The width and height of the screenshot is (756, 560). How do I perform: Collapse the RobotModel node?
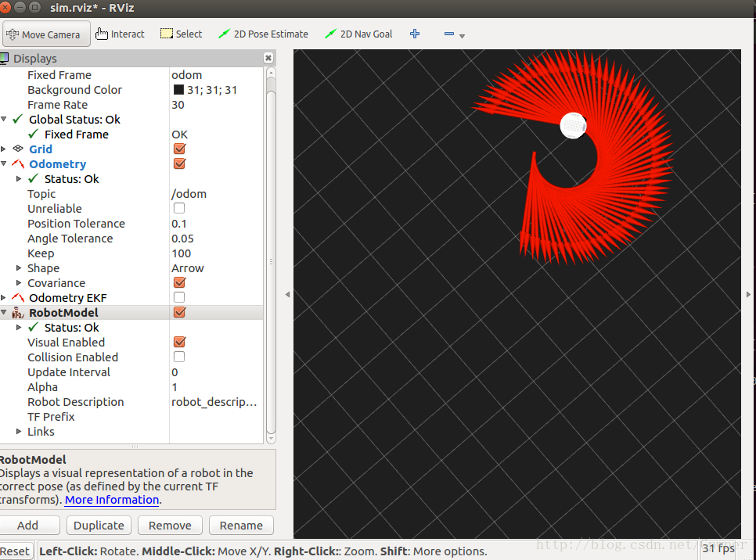[x=4, y=312]
